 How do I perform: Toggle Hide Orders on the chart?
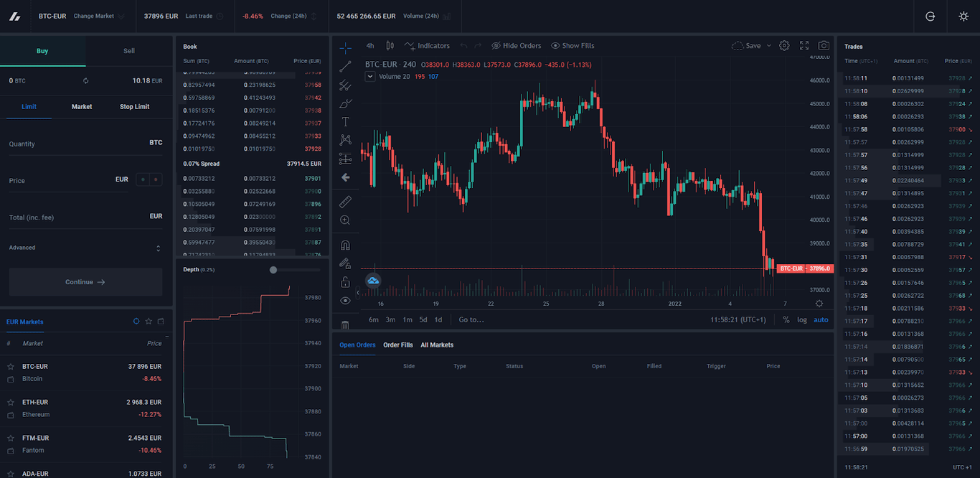coord(516,45)
